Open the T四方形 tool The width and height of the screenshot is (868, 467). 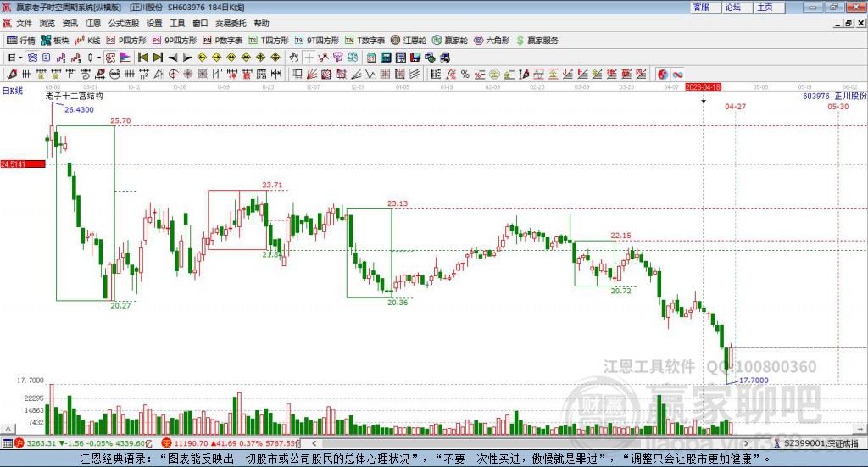(x=269, y=41)
